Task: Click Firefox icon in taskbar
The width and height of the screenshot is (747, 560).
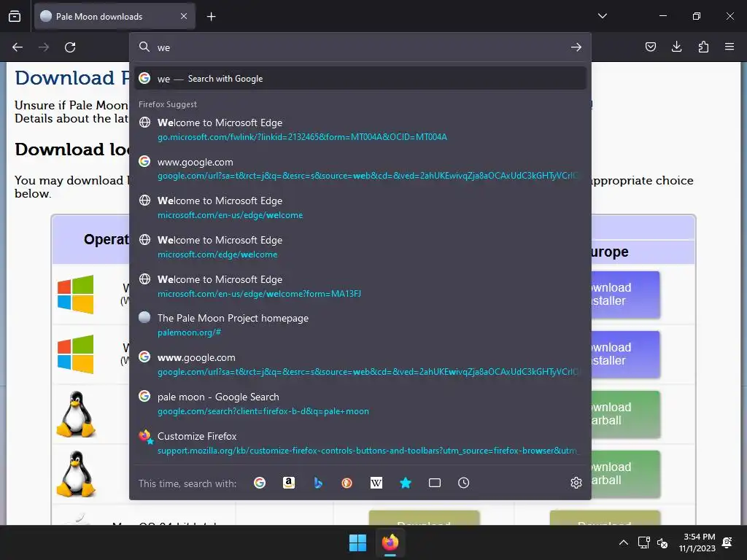Action: [x=390, y=542]
